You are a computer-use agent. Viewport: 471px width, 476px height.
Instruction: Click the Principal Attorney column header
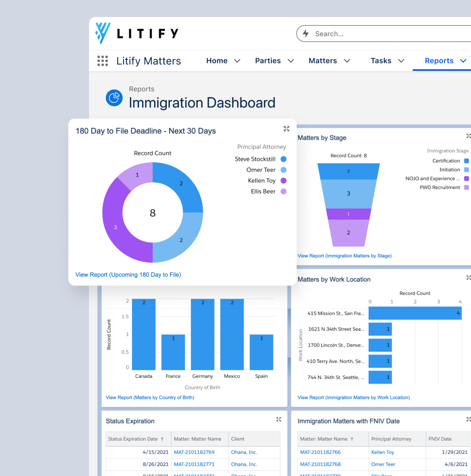(x=397, y=439)
